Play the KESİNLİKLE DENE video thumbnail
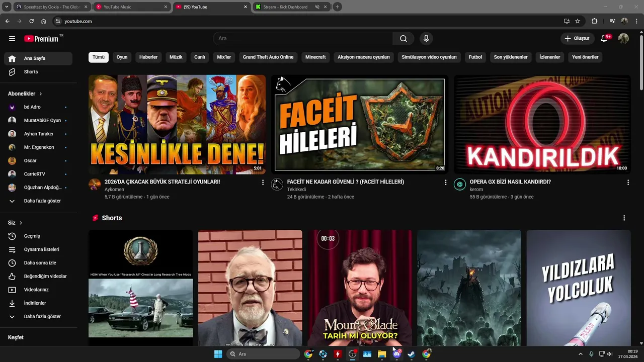The height and width of the screenshot is (362, 644). click(x=177, y=125)
